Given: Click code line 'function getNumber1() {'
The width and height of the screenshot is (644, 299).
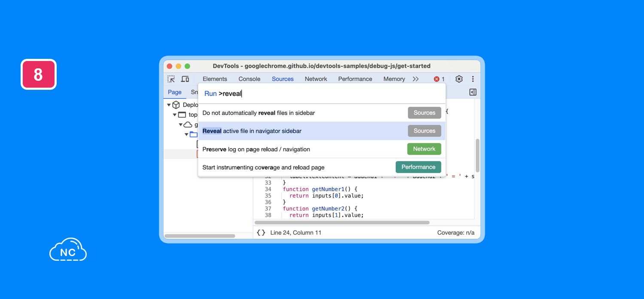Looking at the screenshot, I should pos(320,189).
